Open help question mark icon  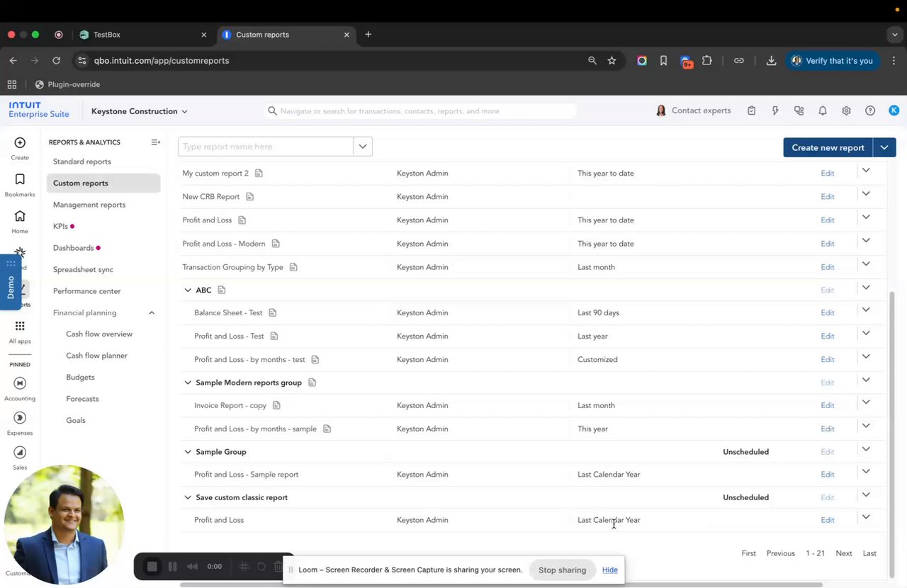click(x=870, y=111)
